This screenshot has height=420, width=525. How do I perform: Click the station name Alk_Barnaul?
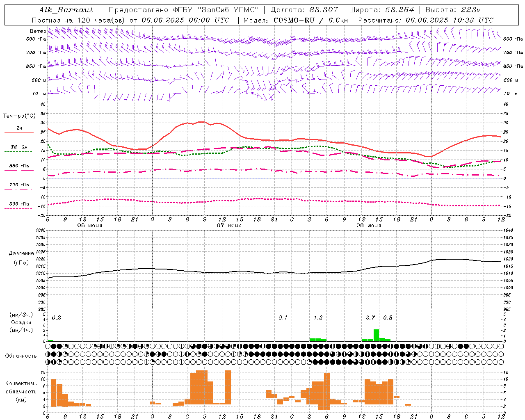click(66, 10)
